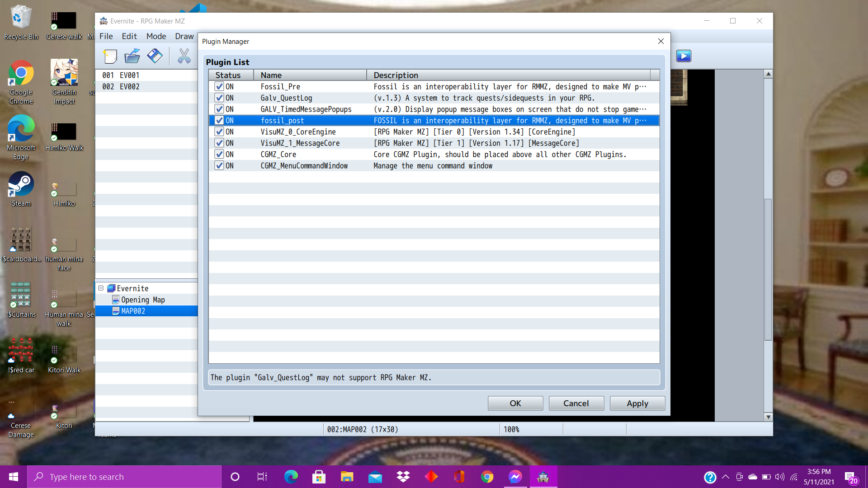
Task: Open the File menu
Action: [106, 36]
